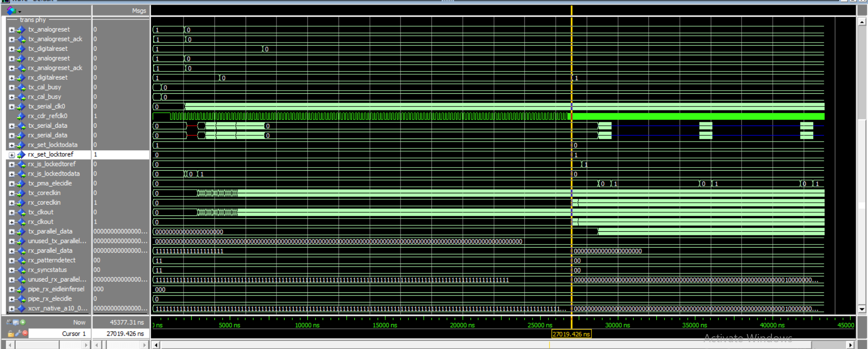
Task: Select the rx_is_lockedtodata signal name
Action: point(54,174)
